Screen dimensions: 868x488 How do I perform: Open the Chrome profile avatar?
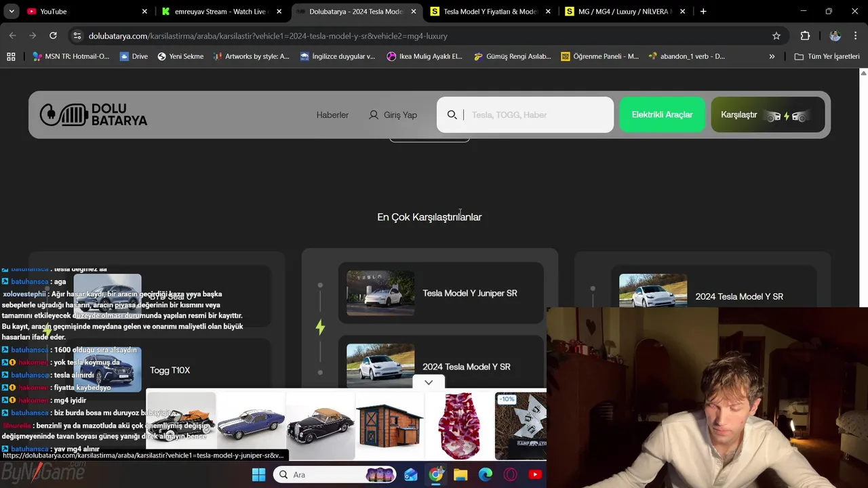click(835, 36)
